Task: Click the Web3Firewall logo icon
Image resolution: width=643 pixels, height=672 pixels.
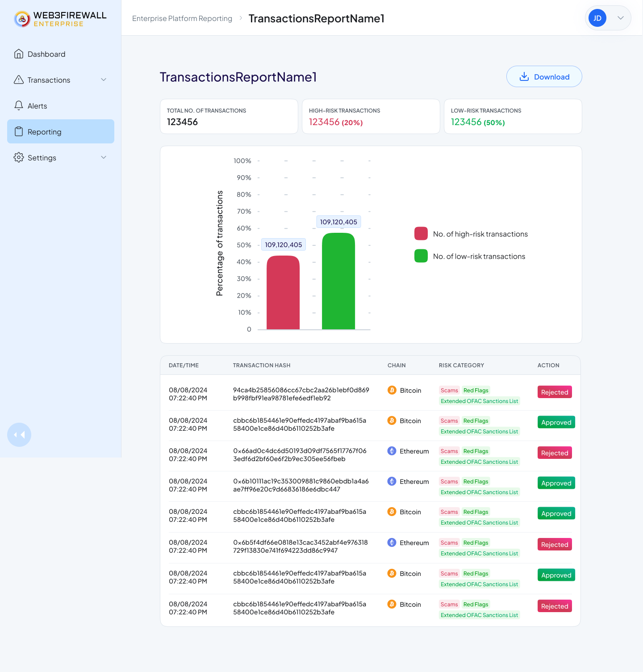Action: pos(22,19)
